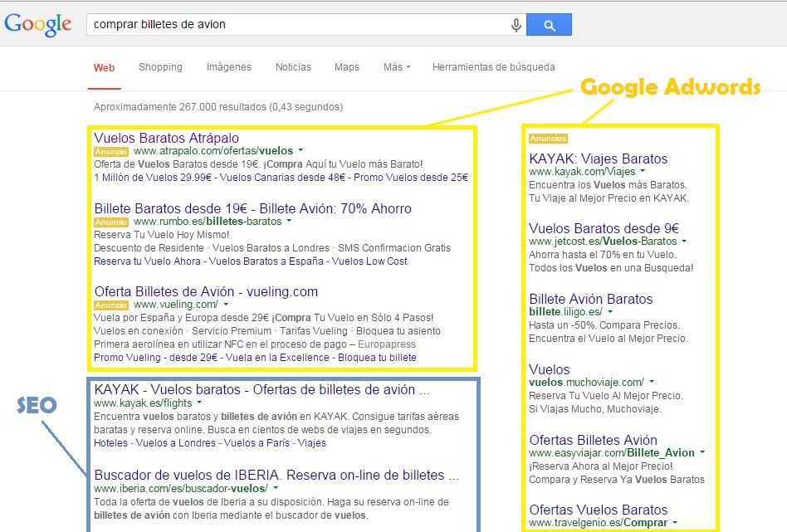Open the Imágenes tab
This screenshot has width=787, height=532.
click(228, 67)
